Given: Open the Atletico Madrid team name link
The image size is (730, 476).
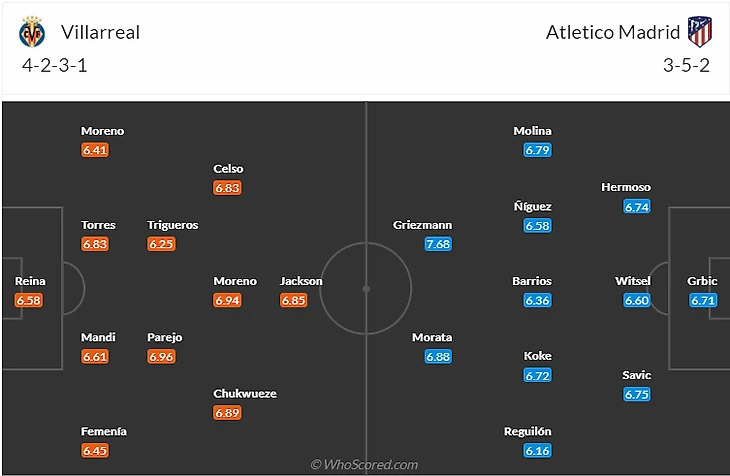Looking at the screenshot, I should click(613, 32).
